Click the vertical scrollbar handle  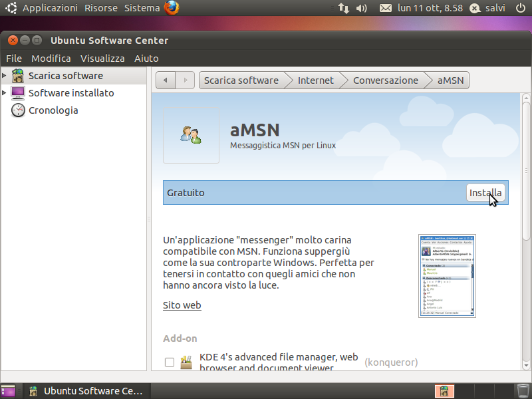526,171
